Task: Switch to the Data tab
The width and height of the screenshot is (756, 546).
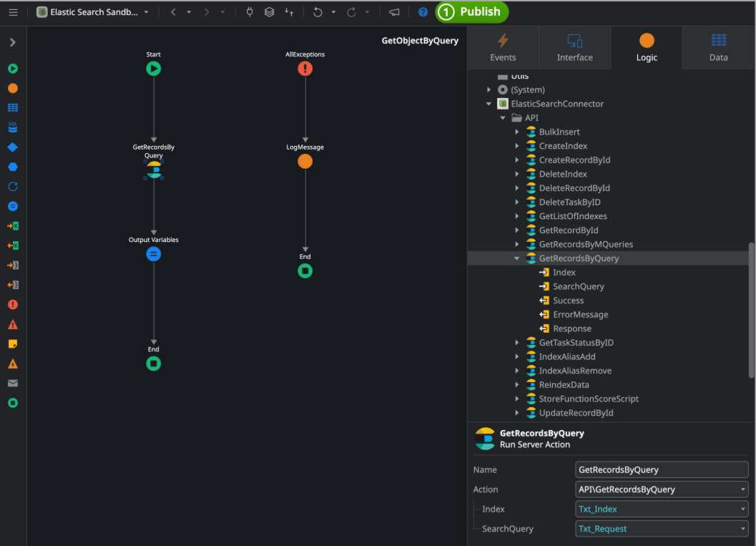Action: (x=718, y=47)
